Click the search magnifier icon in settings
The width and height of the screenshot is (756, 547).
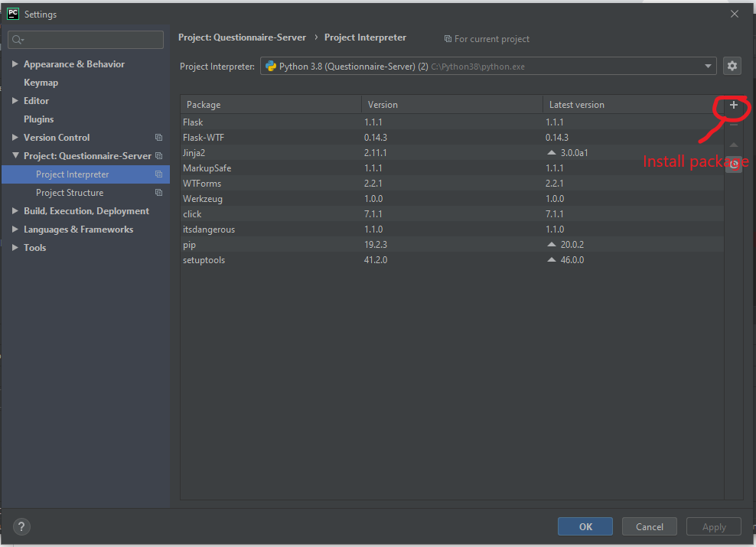click(x=18, y=40)
